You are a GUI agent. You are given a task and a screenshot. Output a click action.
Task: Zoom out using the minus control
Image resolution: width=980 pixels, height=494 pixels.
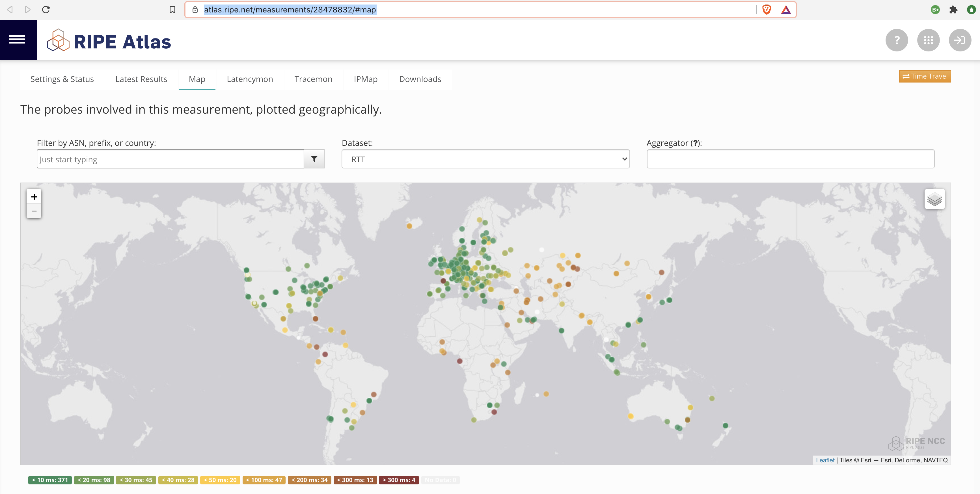pyautogui.click(x=34, y=211)
